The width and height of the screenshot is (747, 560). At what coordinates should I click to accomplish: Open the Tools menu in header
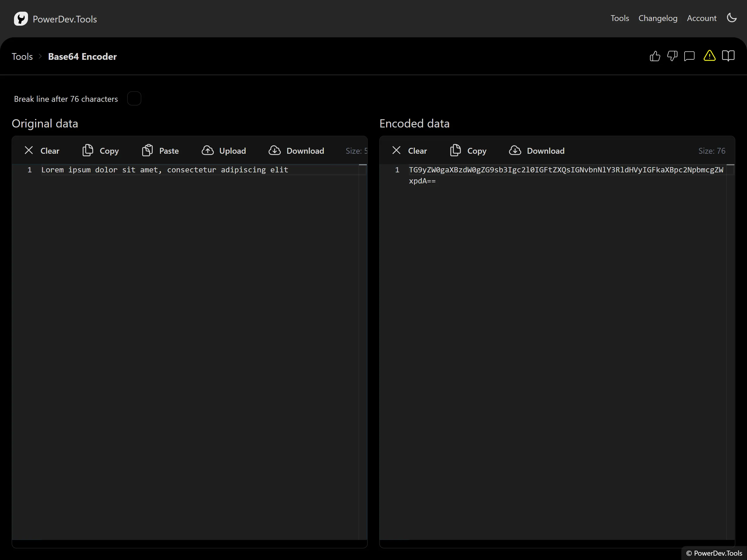click(619, 18)
